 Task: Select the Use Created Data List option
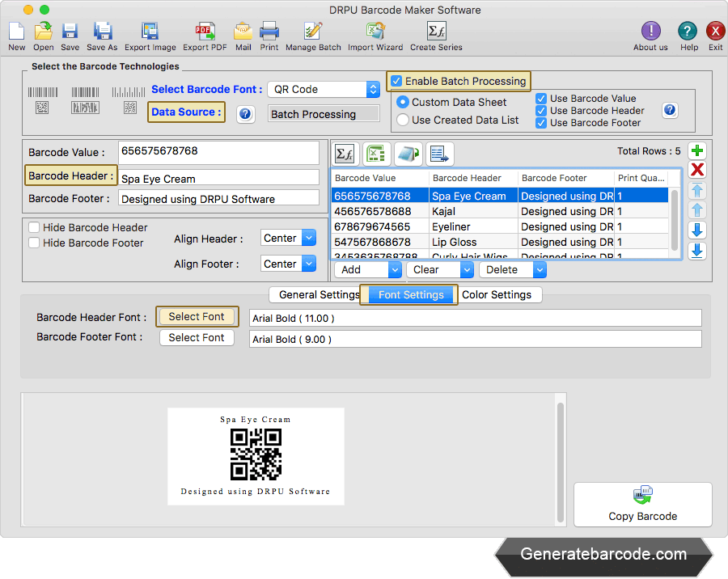[x=403, y=120]
